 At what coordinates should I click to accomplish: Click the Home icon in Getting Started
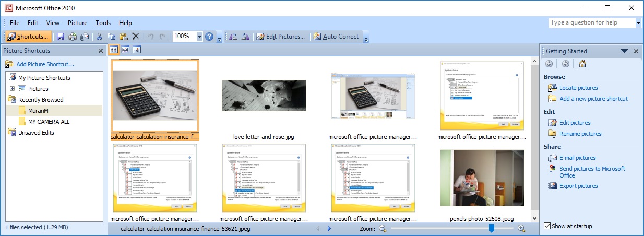tap(582, 64)
